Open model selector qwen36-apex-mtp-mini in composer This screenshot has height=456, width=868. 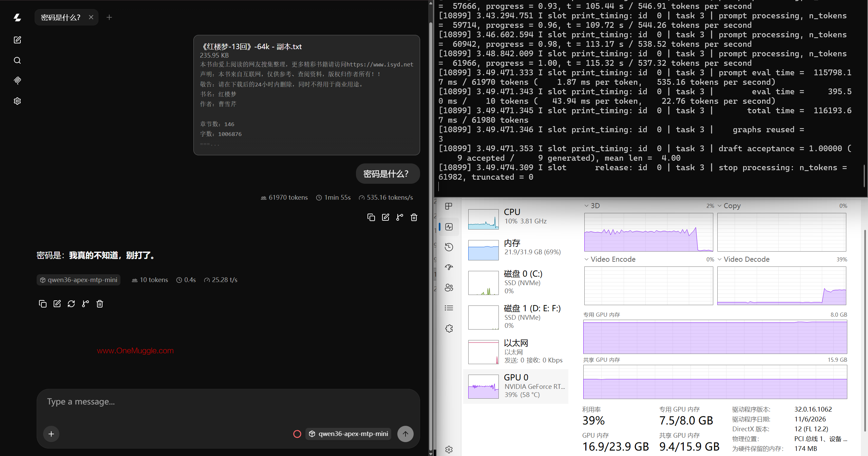click(x=348, y=434)
